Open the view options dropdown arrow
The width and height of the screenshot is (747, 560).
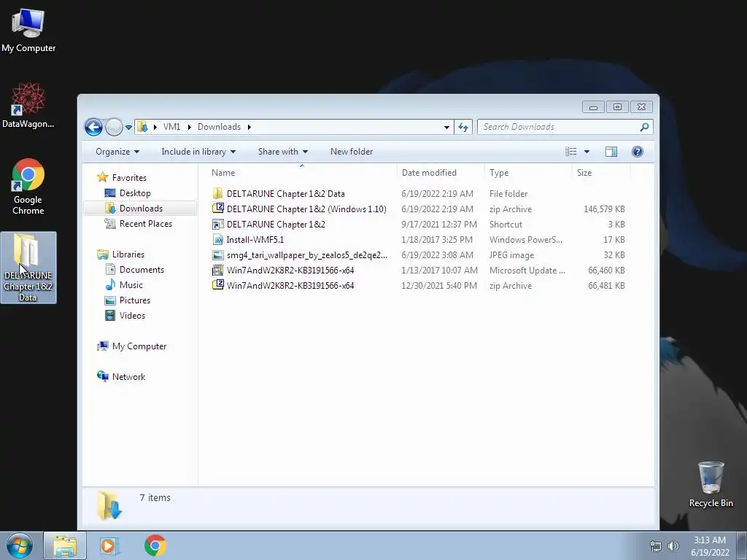tap(587, 152)
